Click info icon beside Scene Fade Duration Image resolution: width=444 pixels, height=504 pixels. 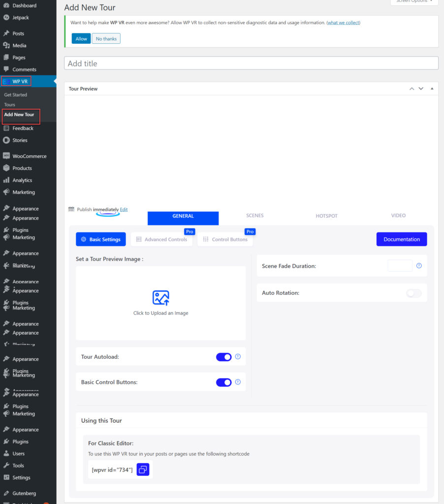(x=419, y=266)
